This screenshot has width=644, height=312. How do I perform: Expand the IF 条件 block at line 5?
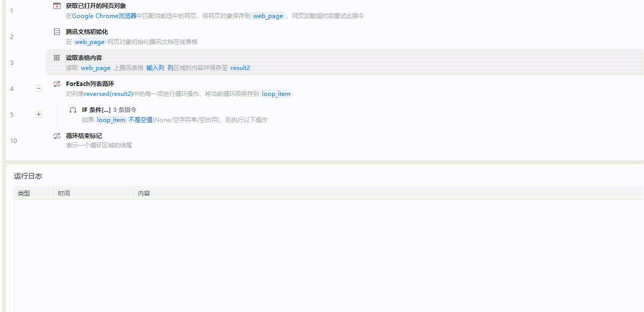(39, 114)
